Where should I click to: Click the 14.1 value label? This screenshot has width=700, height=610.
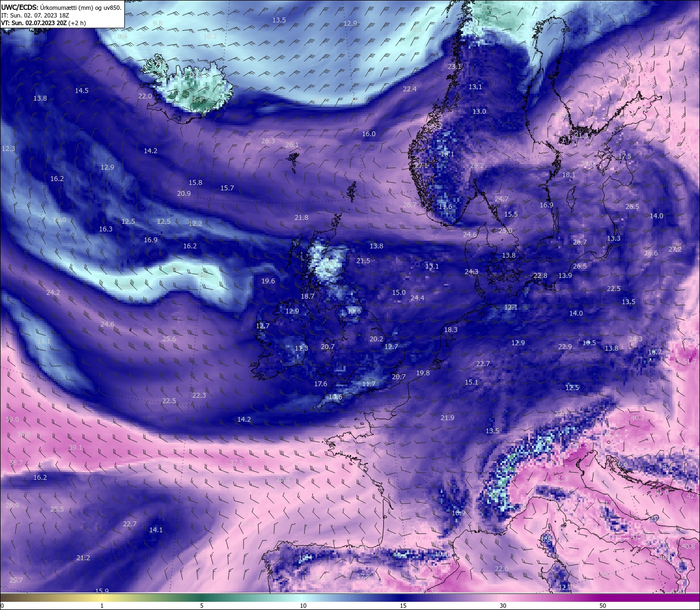156,530
